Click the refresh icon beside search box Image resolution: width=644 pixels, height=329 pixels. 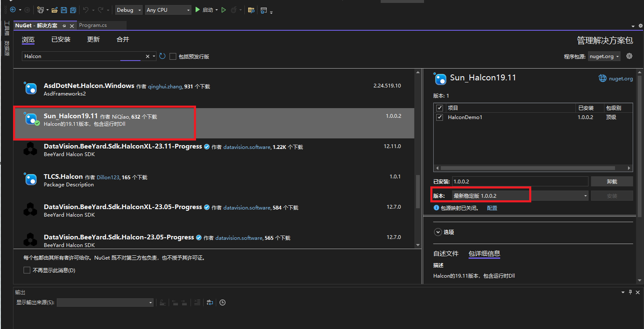(x=162, y=56)
